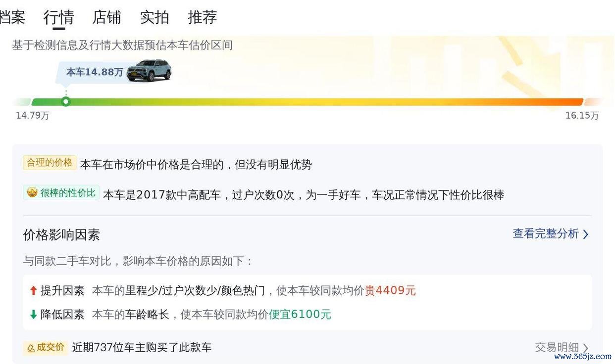The width and height of the screenshot is (615, 364).
Task: Open 查看完整分析 link
Action: click(x=545, y=234)
